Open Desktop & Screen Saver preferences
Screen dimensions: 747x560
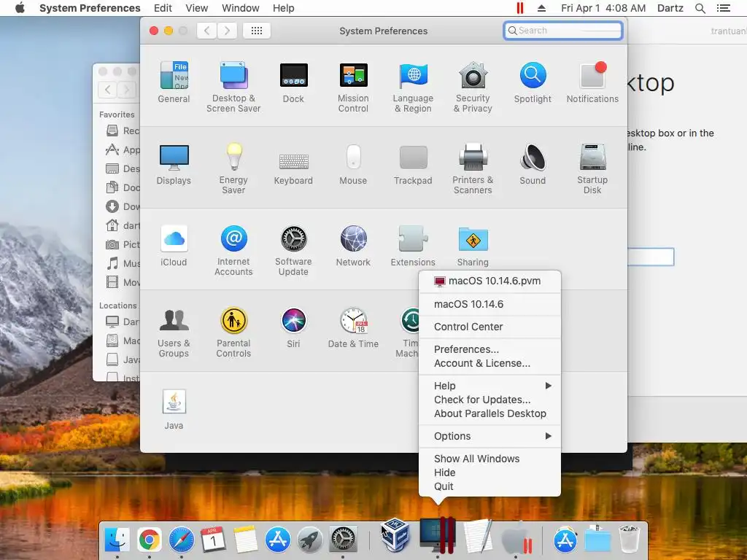coord(233,87)
